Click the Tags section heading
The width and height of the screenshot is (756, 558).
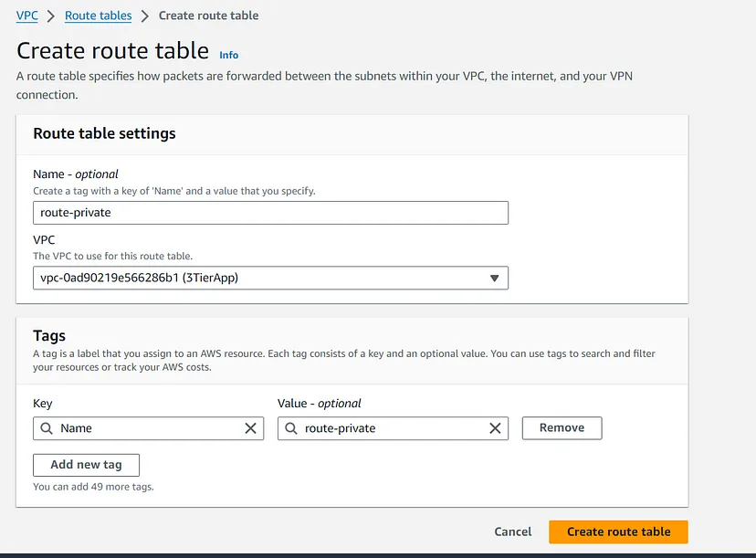click(49, 336)
